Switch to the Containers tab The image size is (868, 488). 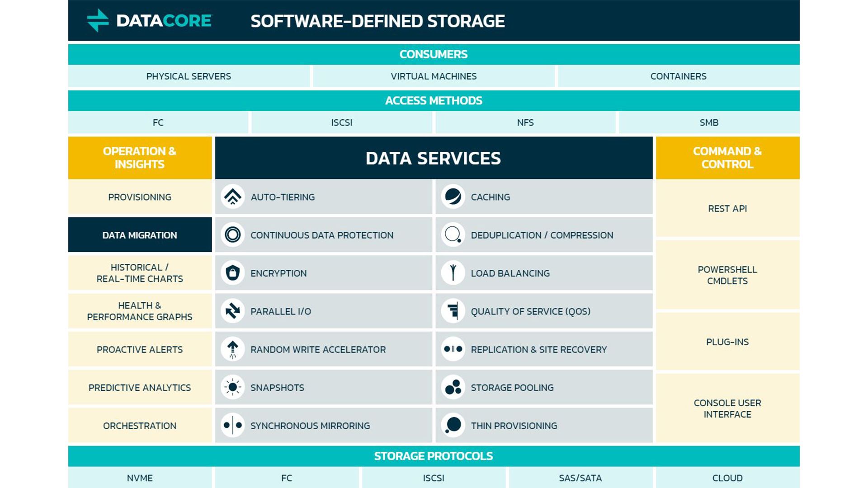tap(678, 76)
